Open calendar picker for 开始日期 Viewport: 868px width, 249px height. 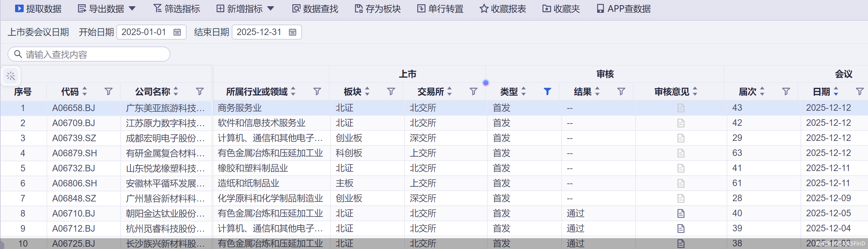(x=177, y=32)
